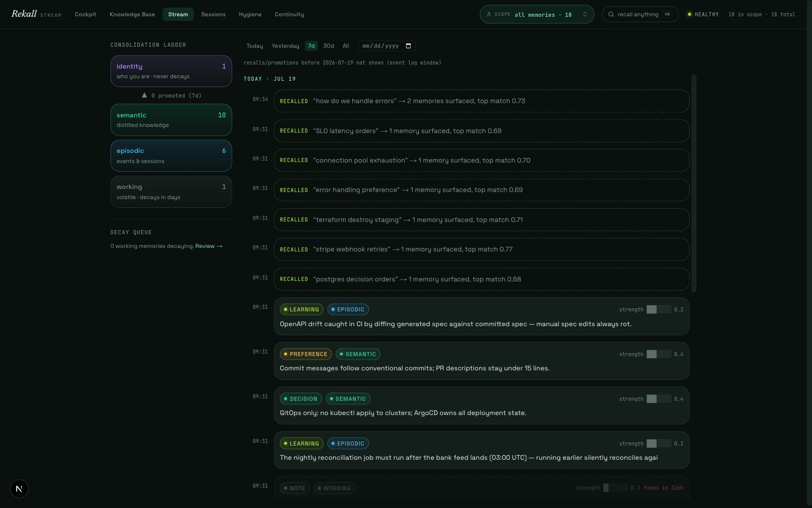Image resolution: width=812 pixels, height=508 pixels.
Task: Follow the Review link in Decay Queue
Action: pyautogui.click(x=209, y=246)
